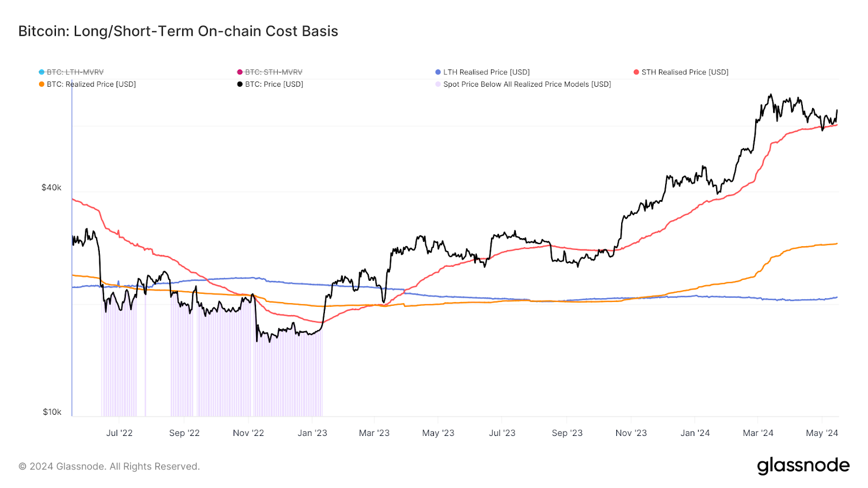
Task: Click the Nov '23 x-axis label
Action: tap(631, 433)
